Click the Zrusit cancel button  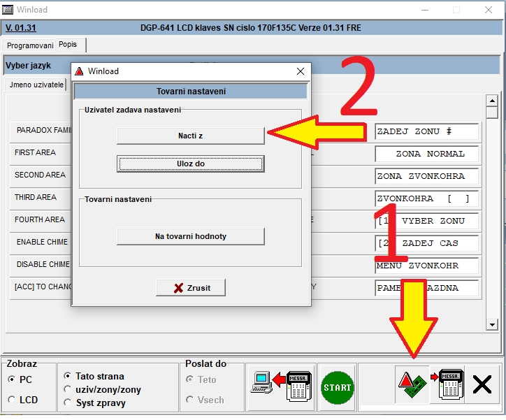click(191, 288)
